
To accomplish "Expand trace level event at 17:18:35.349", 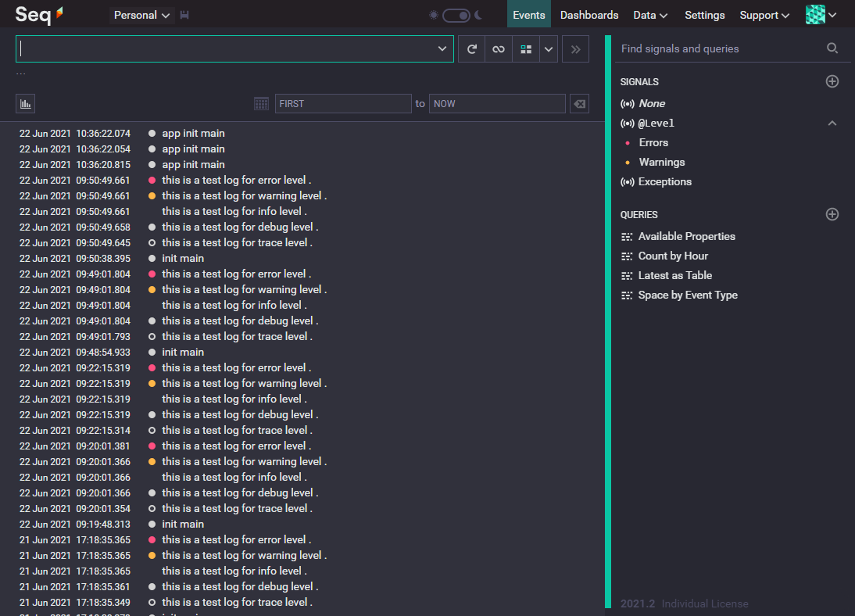I will pyautogui.click(x=238, y=603).
